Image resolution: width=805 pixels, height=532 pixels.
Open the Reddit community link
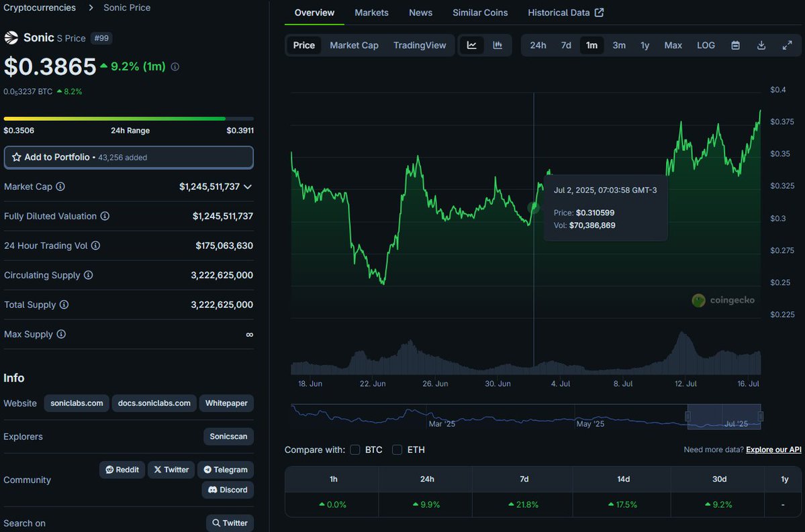(x=122, y=470)
